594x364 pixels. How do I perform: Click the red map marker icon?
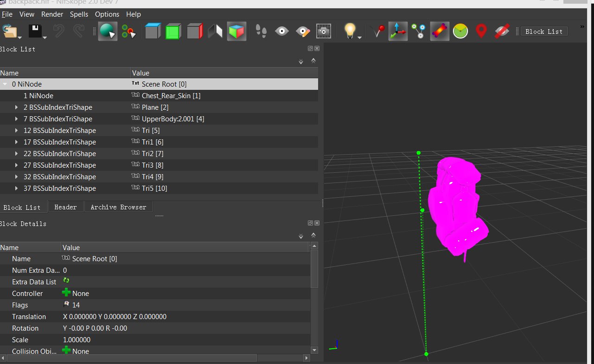[x=481, y=31]
